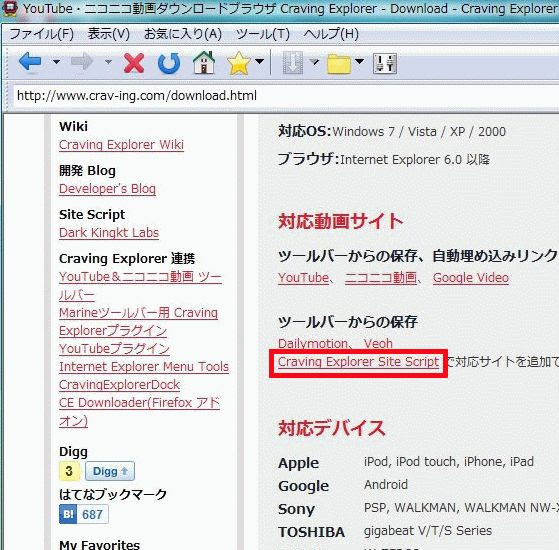The height and width of the screenshot is (550, 559).
Task: Click the Apple device row label
Action: pyautogui.click(x=298, y=463)
